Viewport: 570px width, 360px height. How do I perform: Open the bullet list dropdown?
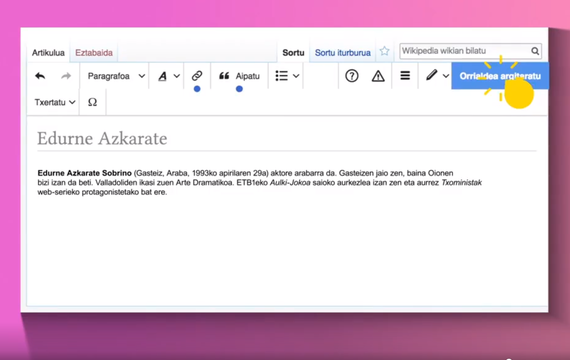[x=287, y=76]
